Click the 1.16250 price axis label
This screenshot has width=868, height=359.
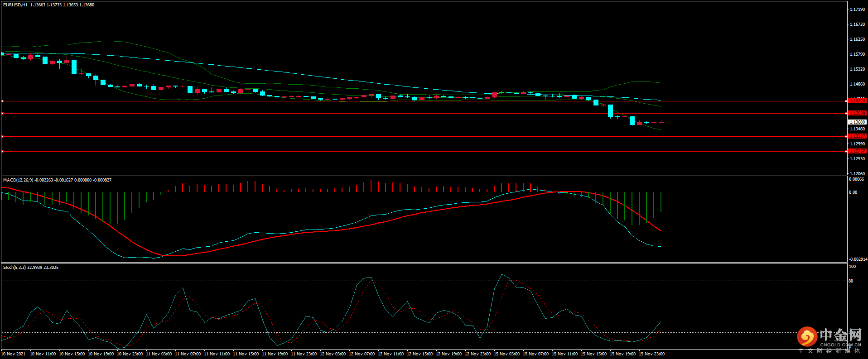[857, 39]
